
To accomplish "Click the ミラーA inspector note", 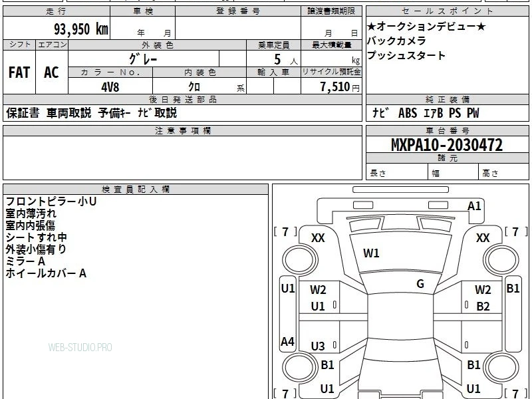I will (25, 261).
